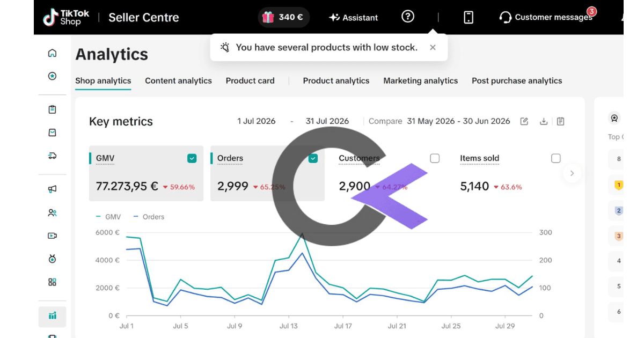644x338 pixels.
Task: Dismiss the low stock notification
Action: click(433, 47)
